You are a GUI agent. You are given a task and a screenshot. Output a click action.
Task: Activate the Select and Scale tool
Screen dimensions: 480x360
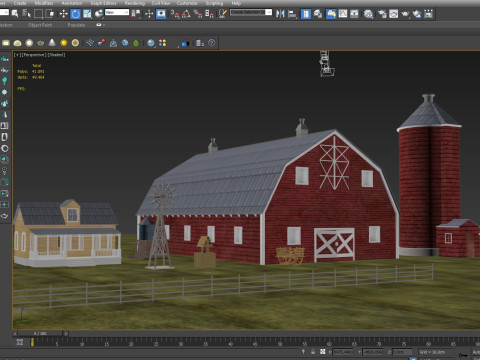[x=87, y=14]
